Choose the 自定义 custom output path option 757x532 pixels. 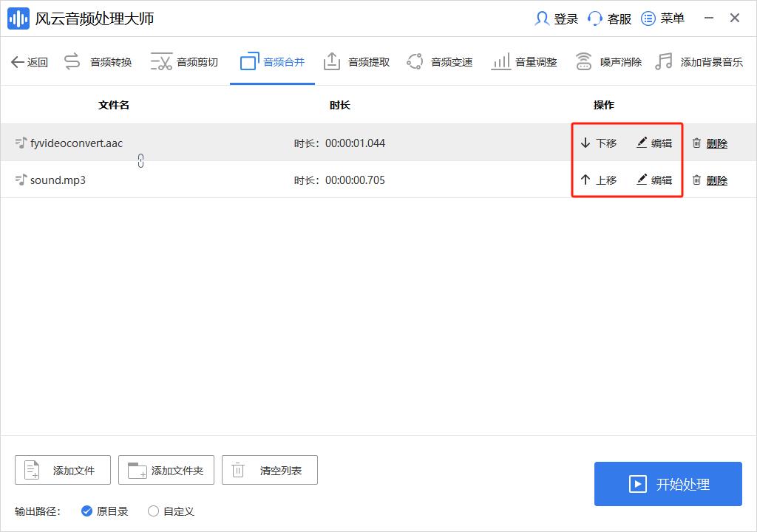169,511
